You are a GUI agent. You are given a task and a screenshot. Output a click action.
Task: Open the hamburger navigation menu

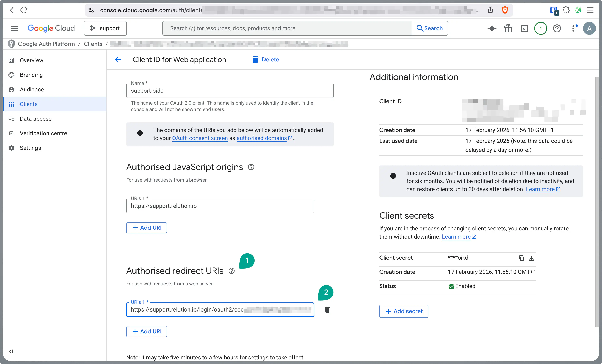14,28
